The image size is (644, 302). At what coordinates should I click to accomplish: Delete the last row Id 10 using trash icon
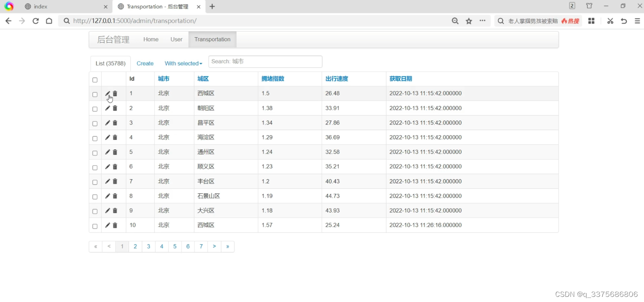114,225
